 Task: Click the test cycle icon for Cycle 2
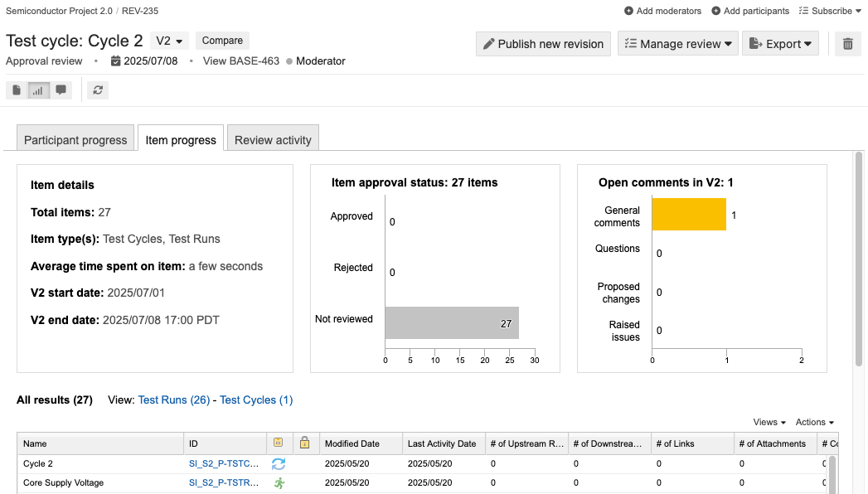(279, 464)
